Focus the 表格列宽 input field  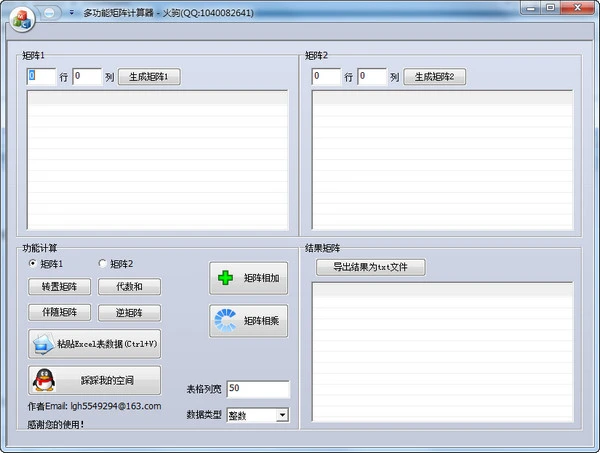click(x=257, y=388)
